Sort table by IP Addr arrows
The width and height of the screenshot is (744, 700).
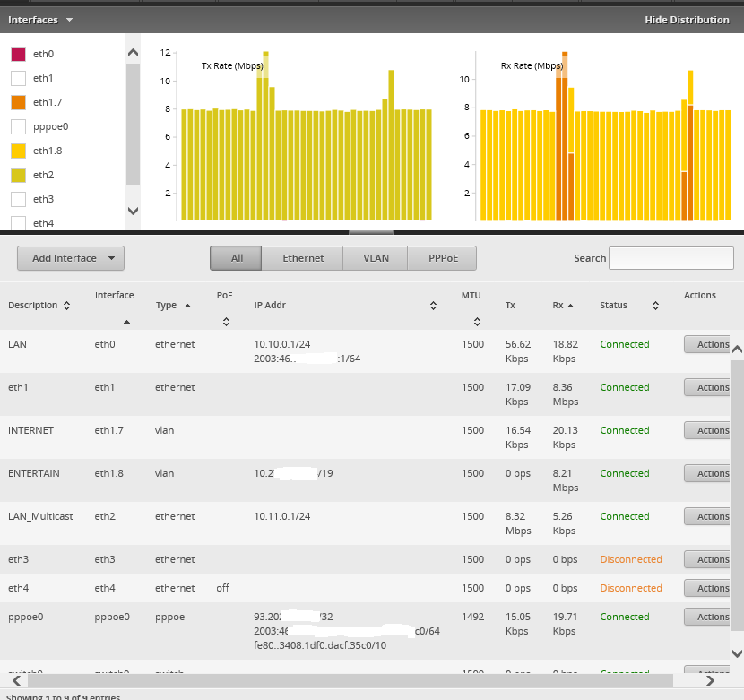pos(433,306)
